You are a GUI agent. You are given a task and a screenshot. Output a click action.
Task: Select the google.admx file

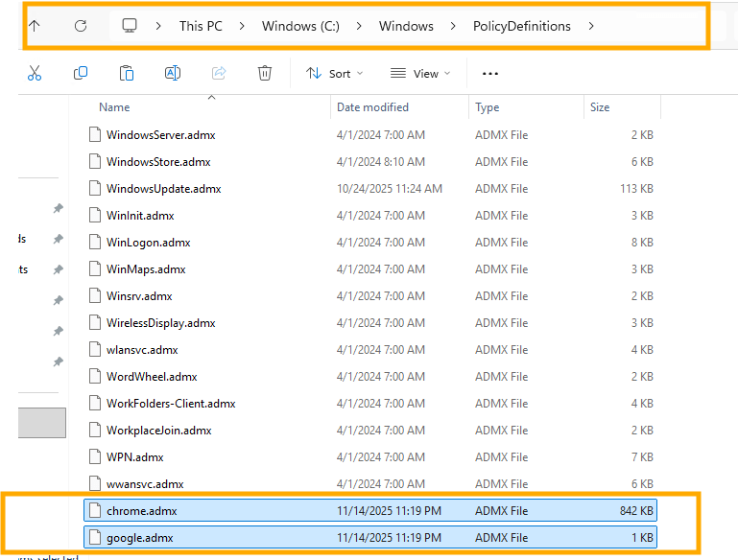point(140,538)
